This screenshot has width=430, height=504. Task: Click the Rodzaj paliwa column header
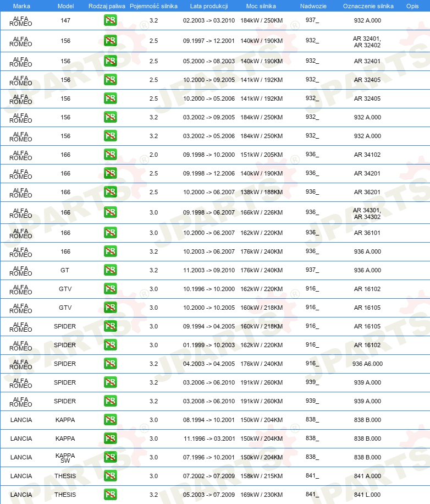107,6
